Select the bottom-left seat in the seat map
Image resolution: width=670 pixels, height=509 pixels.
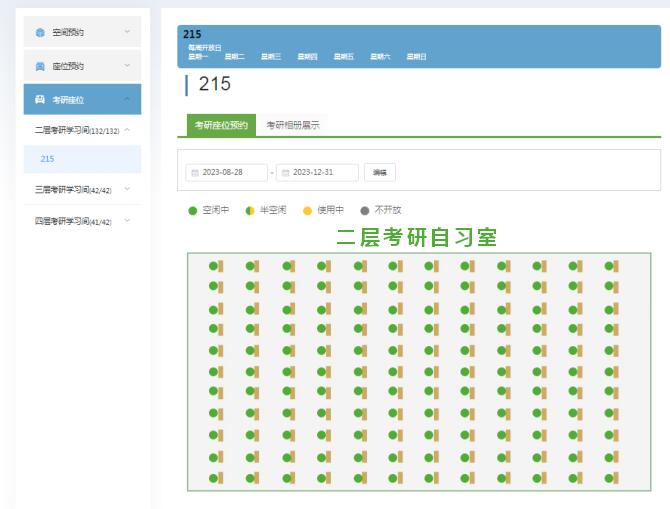213,476
